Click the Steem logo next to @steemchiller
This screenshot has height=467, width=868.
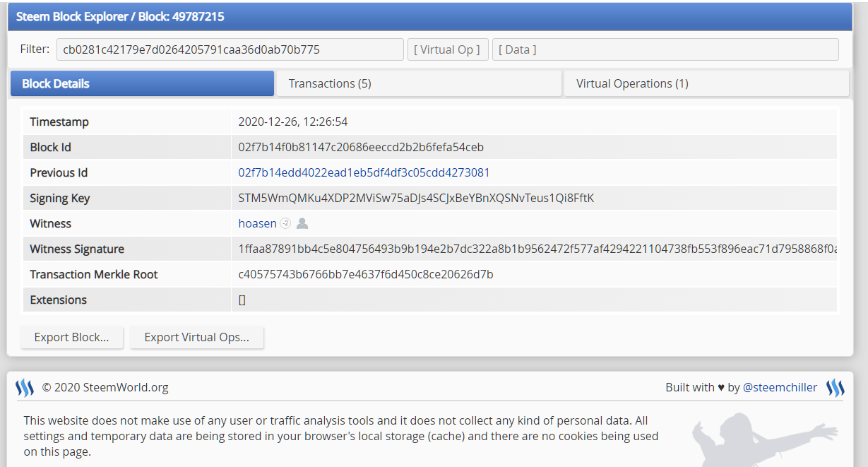(836, 388)
